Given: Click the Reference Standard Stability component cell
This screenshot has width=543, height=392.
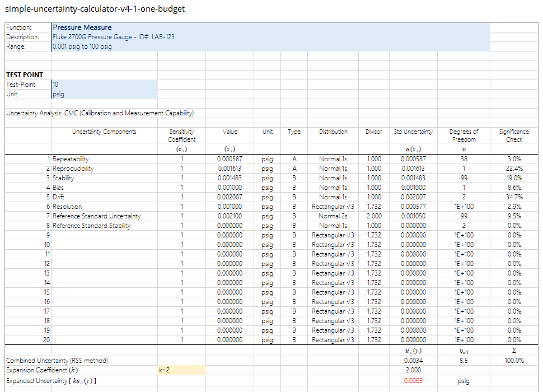Looking at the screenshot, I should click(x=104, y=226).
